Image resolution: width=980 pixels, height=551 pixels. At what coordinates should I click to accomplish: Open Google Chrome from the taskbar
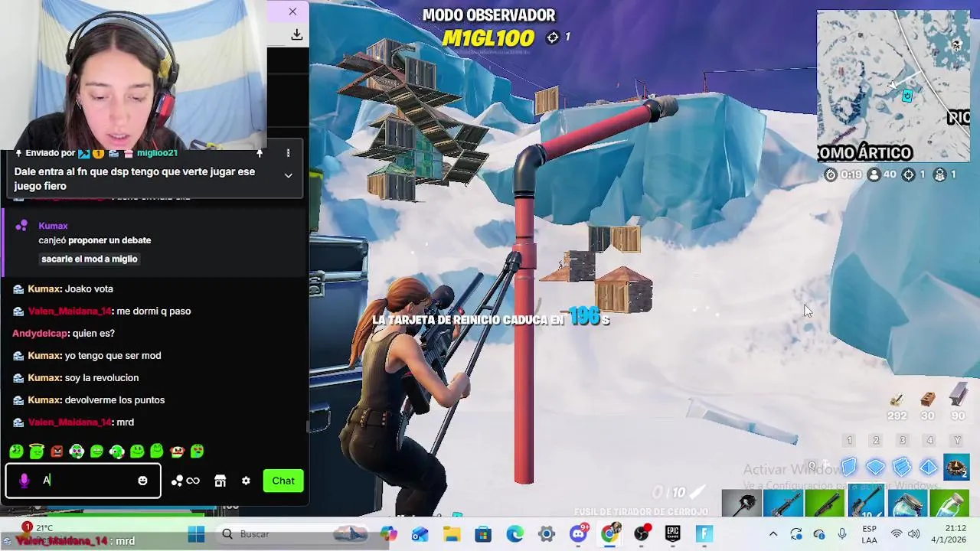click(x=609, y=533)
